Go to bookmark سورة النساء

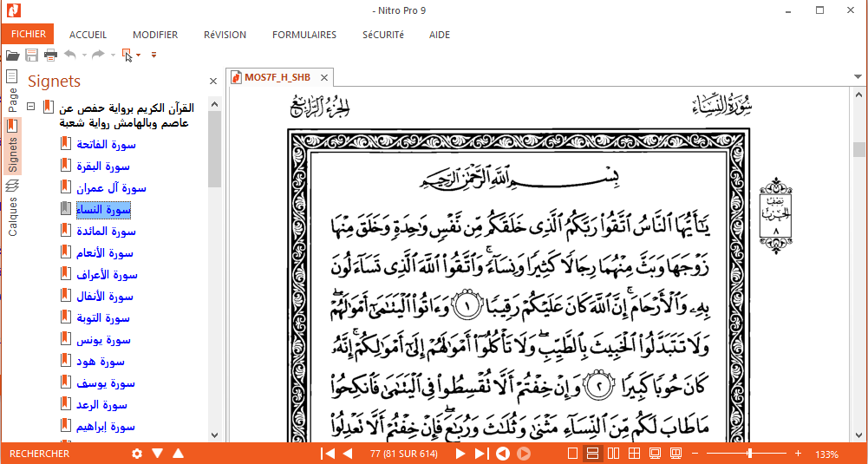pyautogui.click(x=103, y=210)
